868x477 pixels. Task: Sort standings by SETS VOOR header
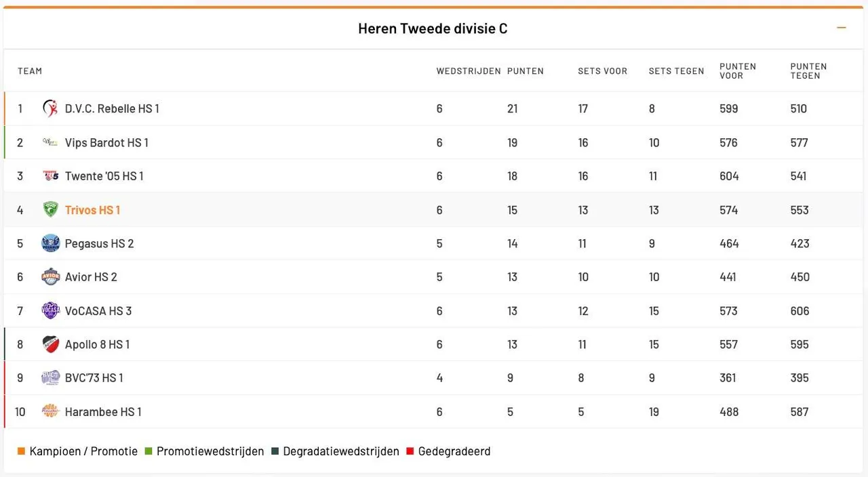[x=602, y=70]
